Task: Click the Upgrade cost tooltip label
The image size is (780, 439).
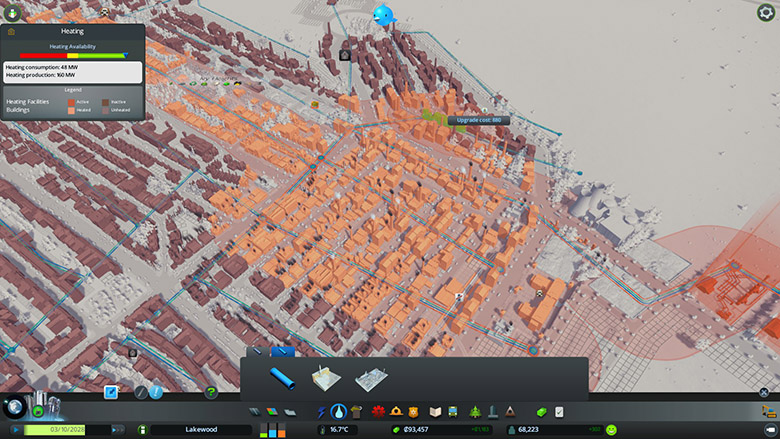Action: [479, 120]
